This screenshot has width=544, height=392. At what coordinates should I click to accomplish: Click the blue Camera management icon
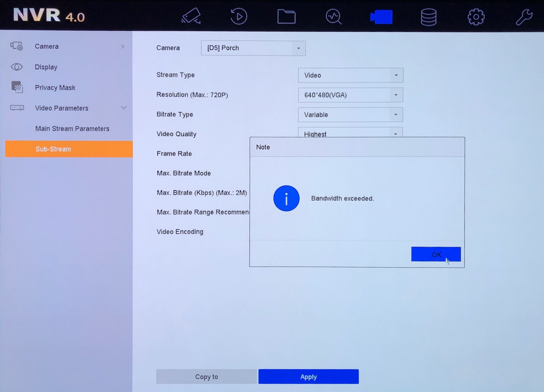[x=381, y=17]
